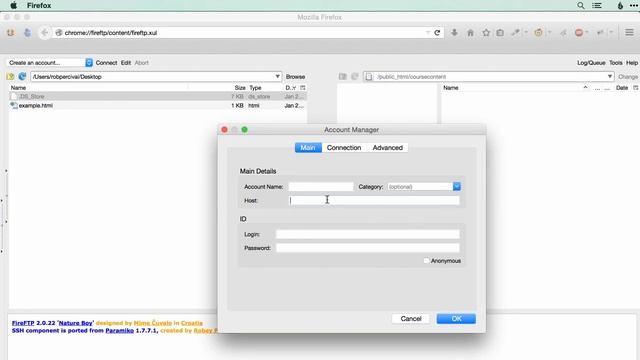
Task: Click the remote up-folder icon
Action: pyautogui.click(x=343, y=76)
